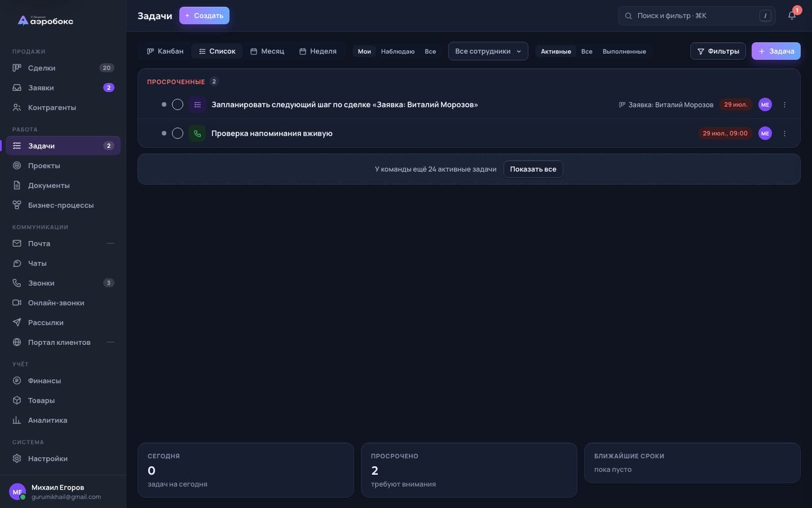Viewport: 812px width, 508px height.
Task: Switch to Неделя view
Action: click(x=318, y=51)
